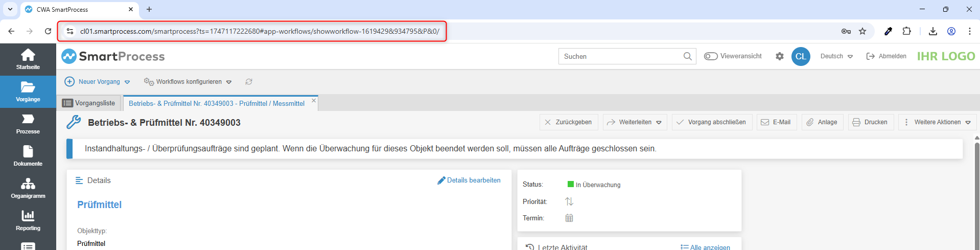Viewport: 980px width, 250px height.
Task: Bookmark this page with star
Action: (x=862, y=31)
